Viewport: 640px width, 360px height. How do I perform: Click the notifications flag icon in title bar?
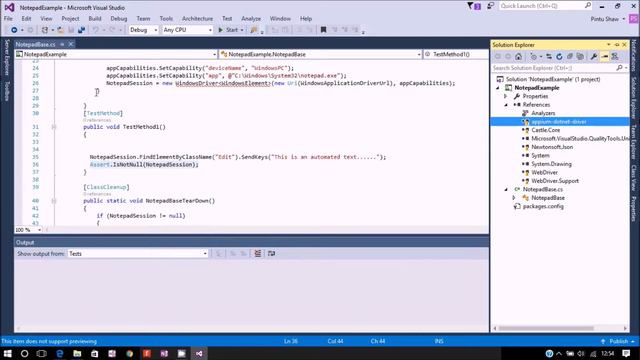(x=474, y=6)
